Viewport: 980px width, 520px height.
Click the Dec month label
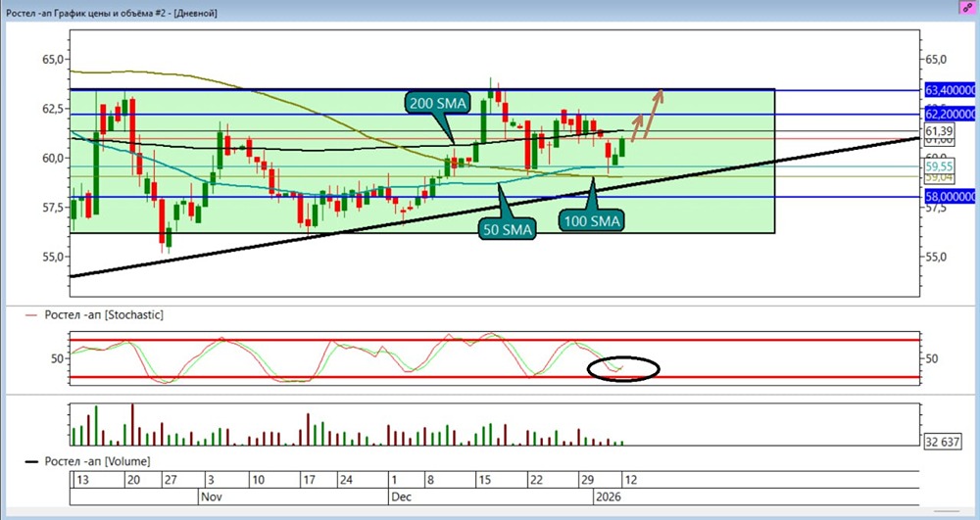point(401,497)
